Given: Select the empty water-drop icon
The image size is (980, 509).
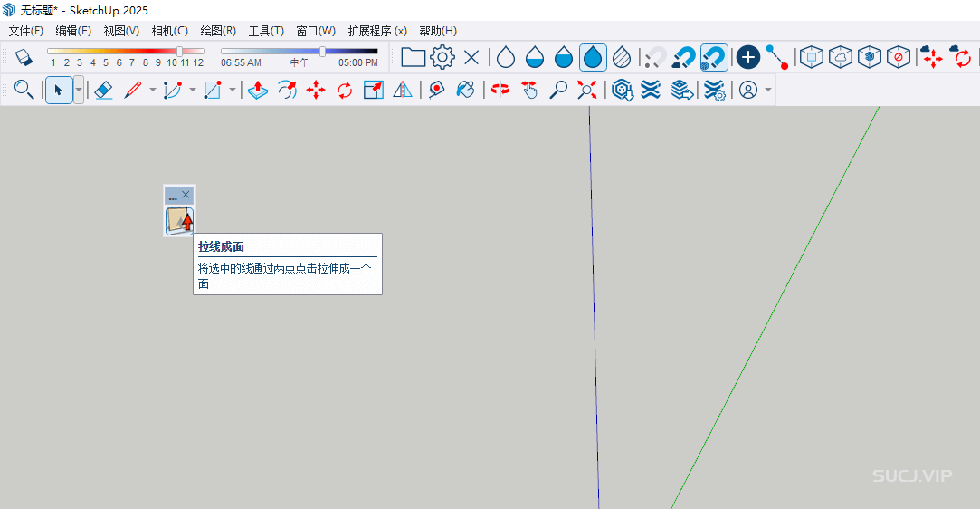Looking at the screenshot, I should click(506, 58).
